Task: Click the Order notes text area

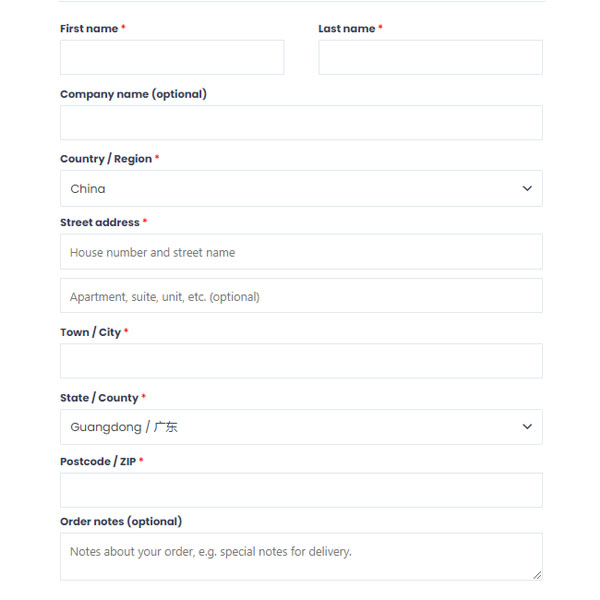Action: click(x=301, y=557)
